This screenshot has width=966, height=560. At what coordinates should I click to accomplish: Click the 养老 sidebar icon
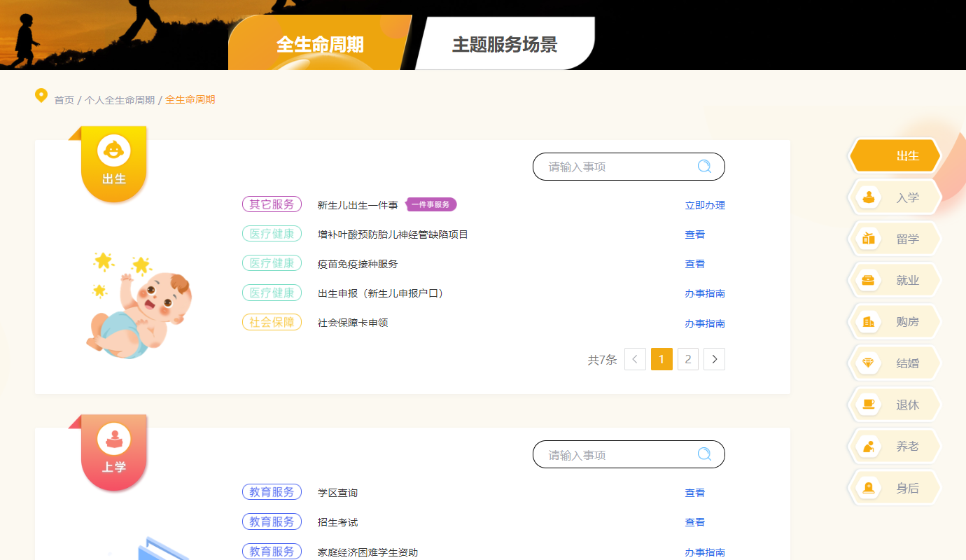[869, 446]
